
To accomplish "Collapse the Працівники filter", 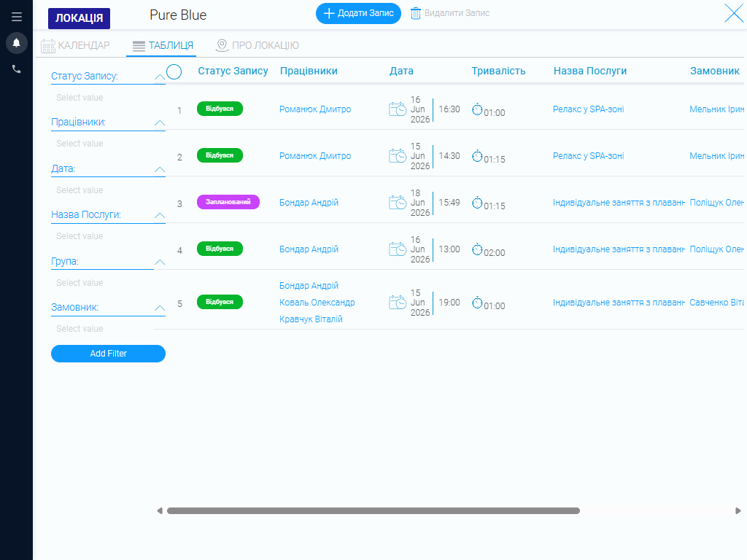I will 160,122.
